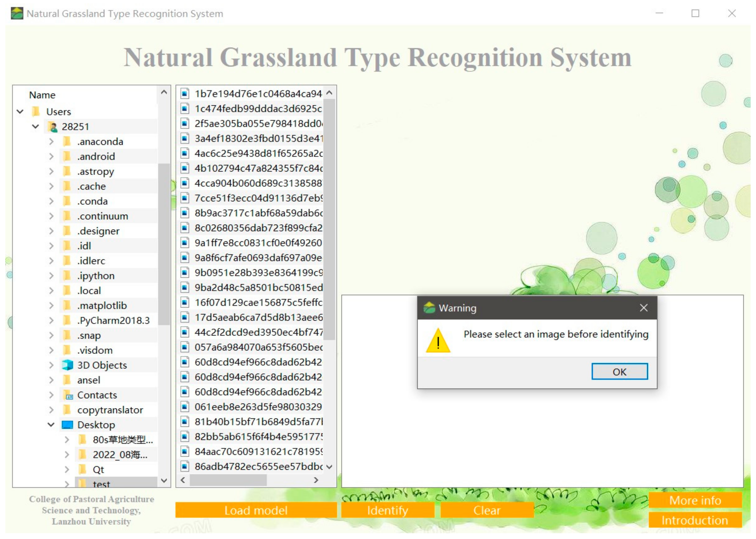This screenshot has width=756, height=539.
Task: Expand the .cache folder
Action: [x=51, y=186]
